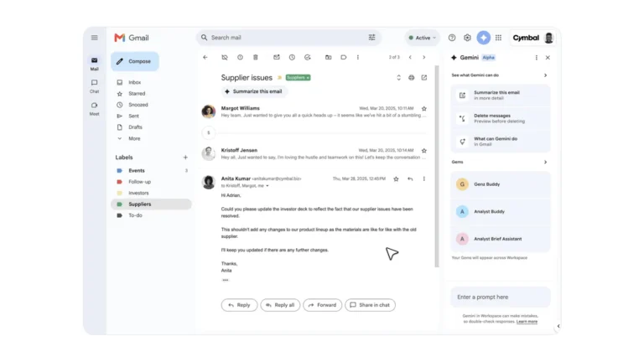Click the Reply button
Screen dimensions: 644x362
pos(239,305)
